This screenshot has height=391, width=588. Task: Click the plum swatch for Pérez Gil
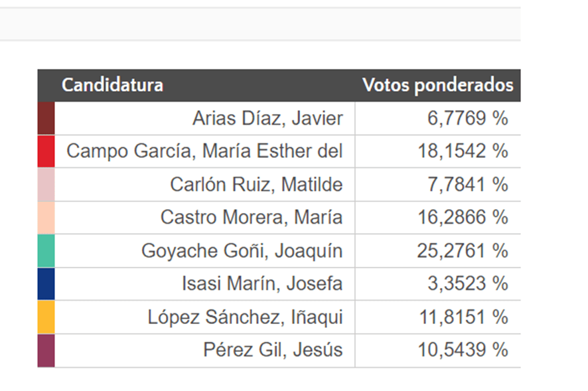tap(46, 351)
